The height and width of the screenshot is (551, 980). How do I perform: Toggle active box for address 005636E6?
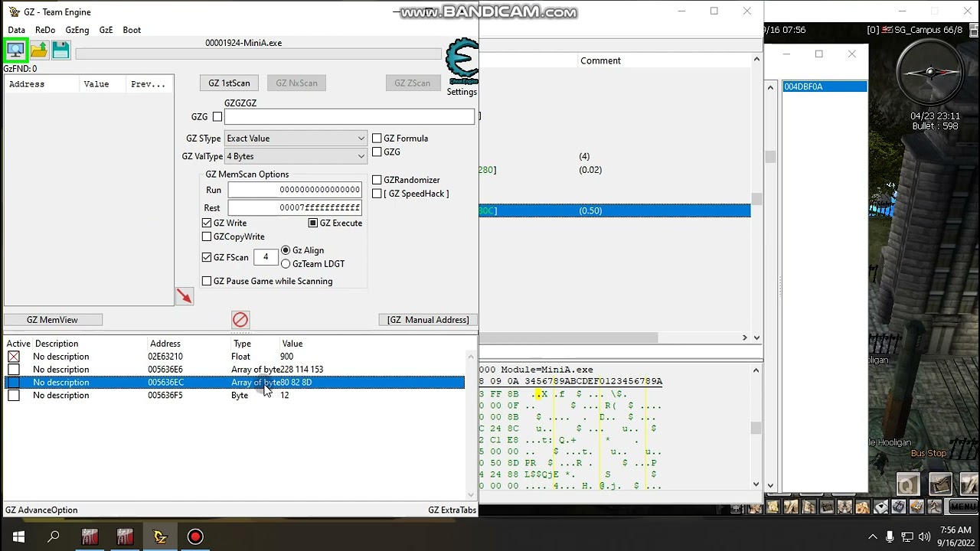pyautogui.click(x=14, y=370)
